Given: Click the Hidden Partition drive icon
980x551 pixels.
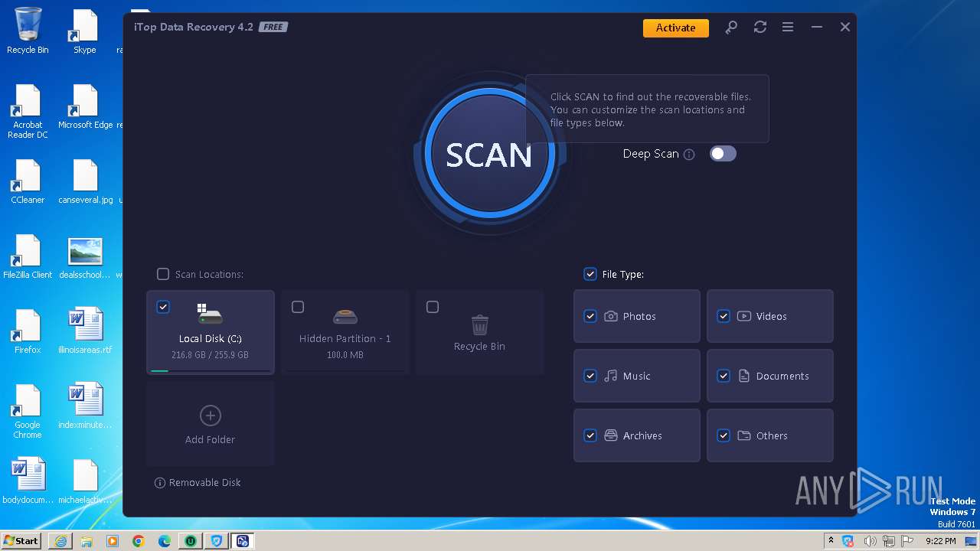Looking at the screenshot, I should [345, 316].
